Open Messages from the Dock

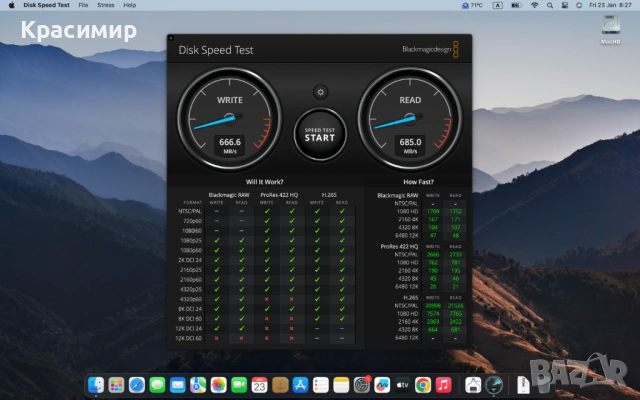point(157,385)
